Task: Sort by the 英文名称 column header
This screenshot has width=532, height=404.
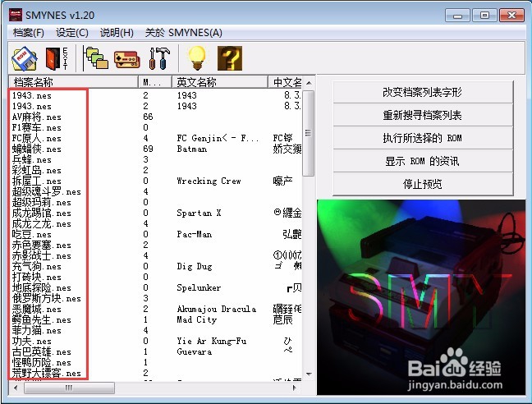Action: (x=220, y=82)
